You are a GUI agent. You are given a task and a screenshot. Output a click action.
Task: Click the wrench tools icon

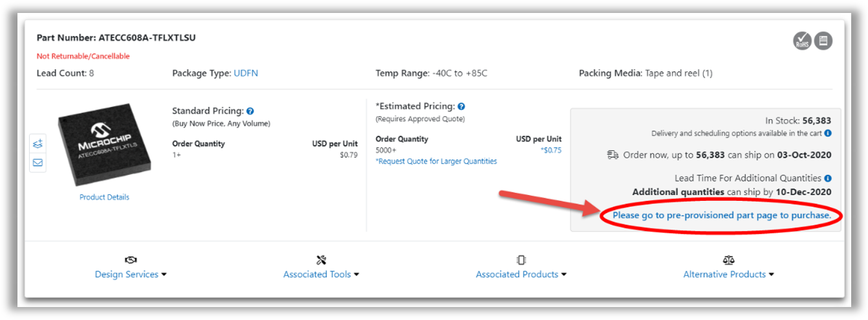pos(321,260)
